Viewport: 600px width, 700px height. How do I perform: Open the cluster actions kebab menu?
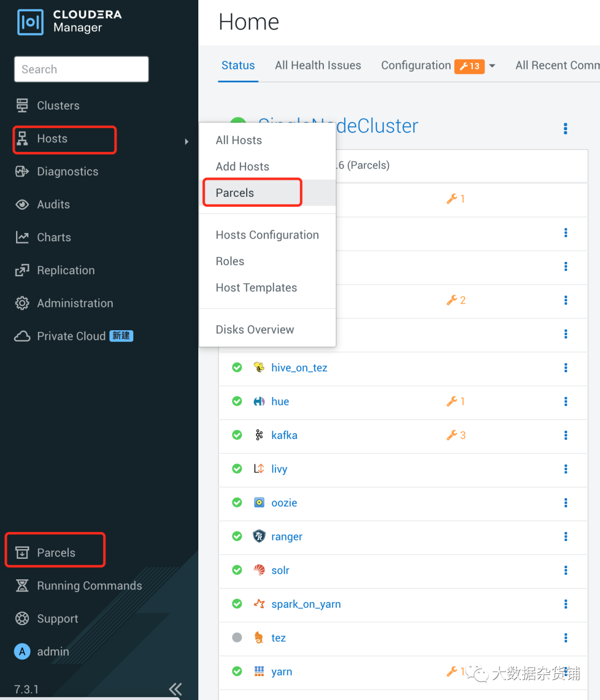[566, 128]
